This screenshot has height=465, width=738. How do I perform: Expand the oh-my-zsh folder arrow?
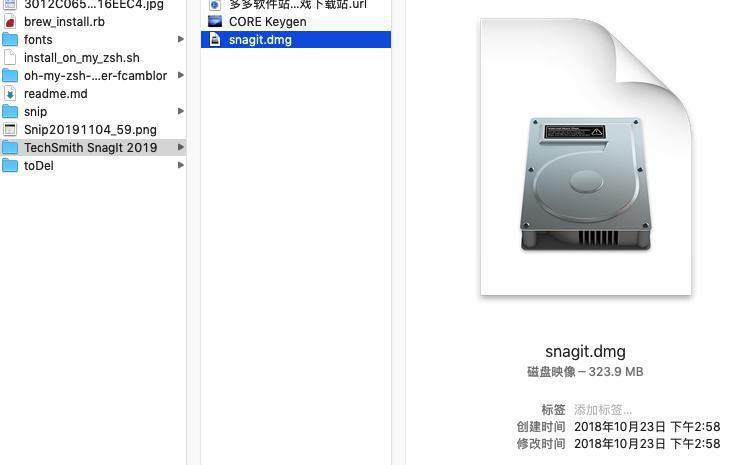pyautogui.click(x=180, y=75)
